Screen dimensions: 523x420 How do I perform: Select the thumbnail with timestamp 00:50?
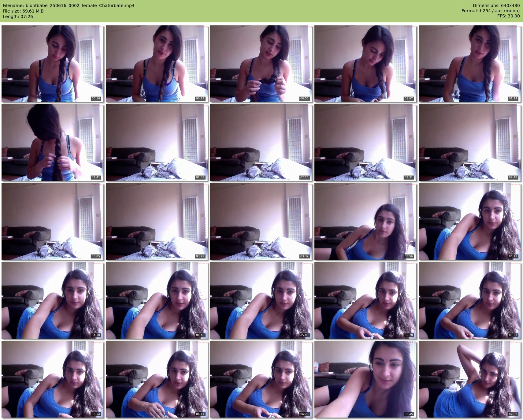pos(261,64)
